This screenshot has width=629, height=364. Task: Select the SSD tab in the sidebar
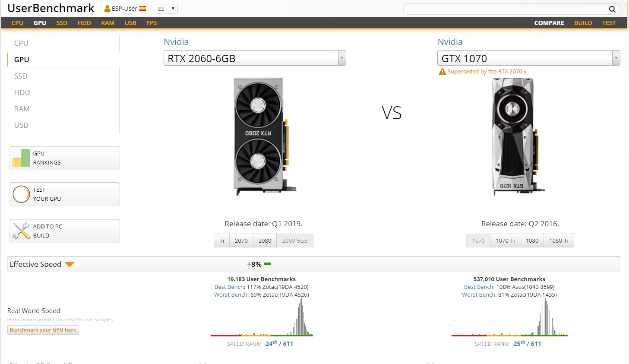(x=63, y=76)
